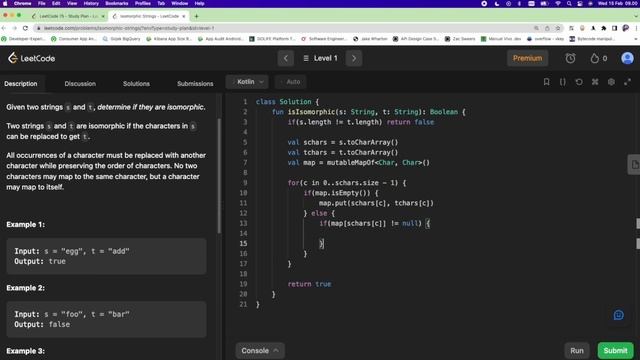Open the Level 1 problem list
This screenshot has width=640, height=360.
(320, 58)
